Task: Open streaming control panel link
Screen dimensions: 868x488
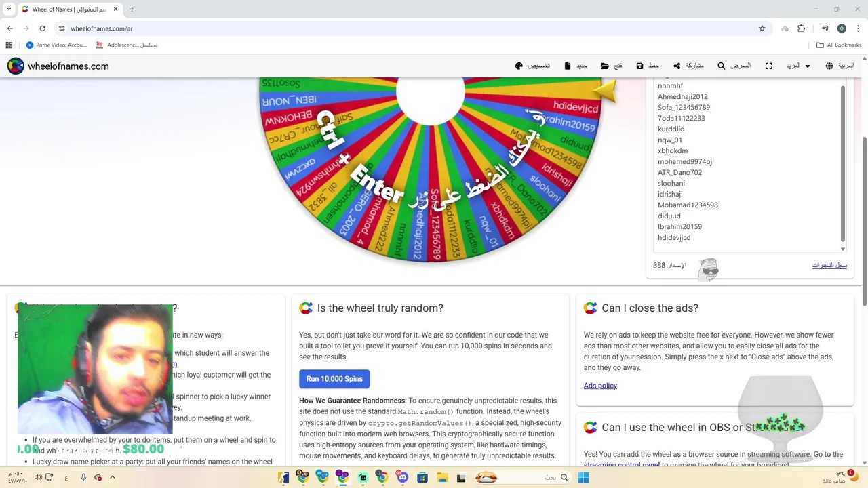Action: coord(621,465)
